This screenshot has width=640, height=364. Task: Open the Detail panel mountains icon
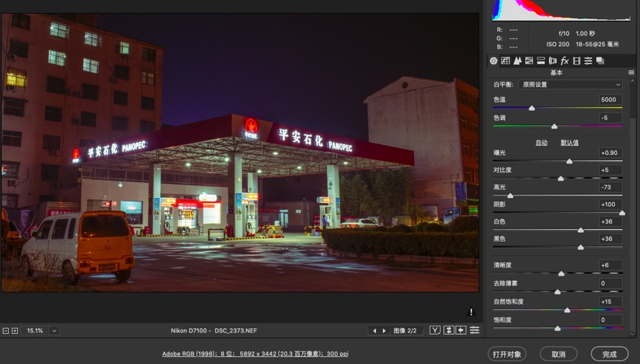tap(517, 61)
